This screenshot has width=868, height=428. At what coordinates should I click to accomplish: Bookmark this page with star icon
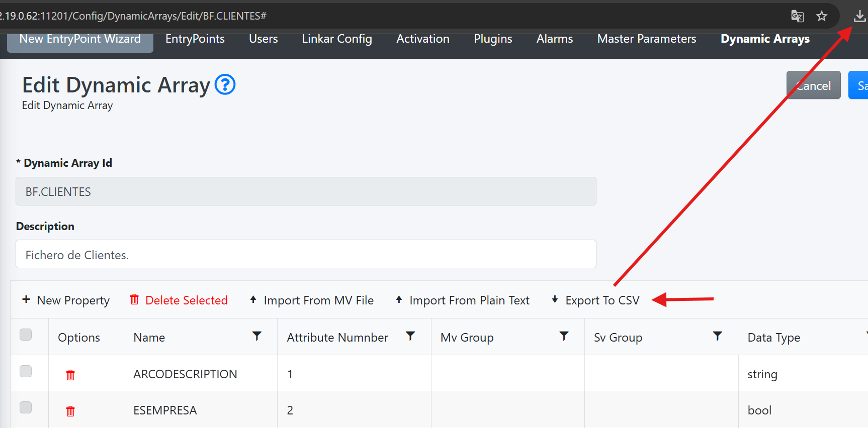[822, 17]
